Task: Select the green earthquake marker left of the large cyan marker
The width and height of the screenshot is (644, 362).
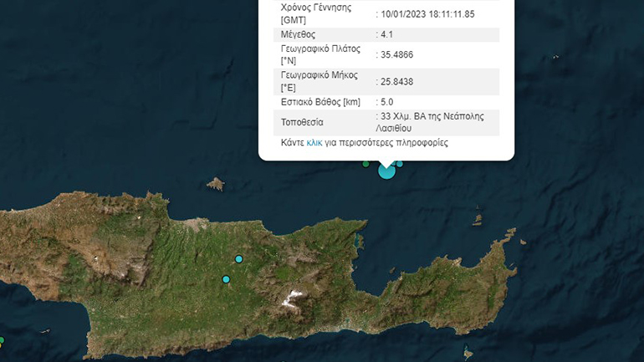Action: coord(365,164)
